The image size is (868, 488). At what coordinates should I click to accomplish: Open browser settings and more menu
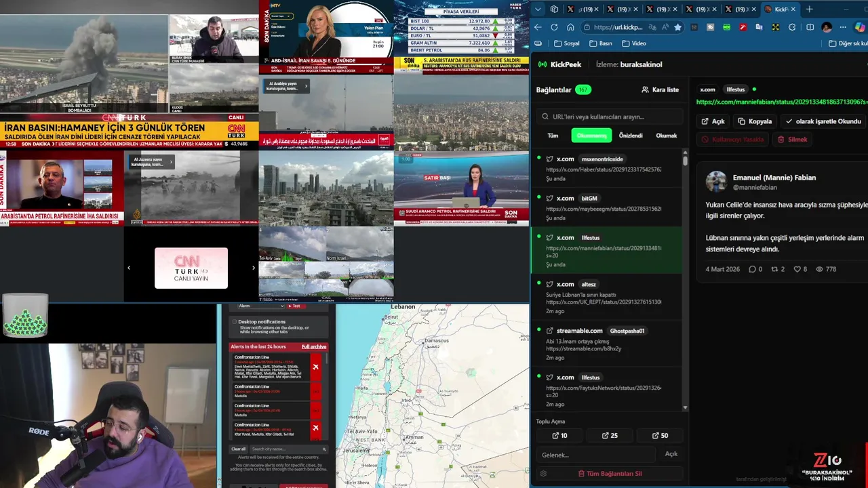click(x=843, y=27)
